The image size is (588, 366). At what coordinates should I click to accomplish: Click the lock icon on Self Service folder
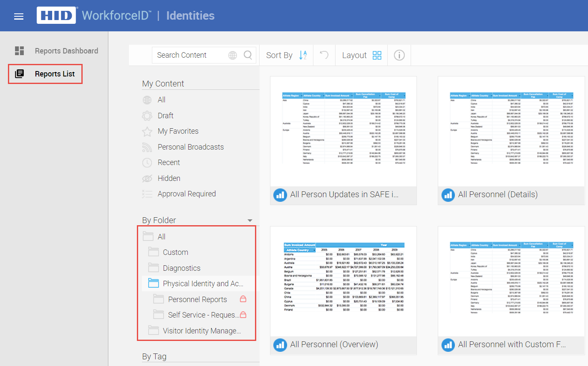click(243, 315)
